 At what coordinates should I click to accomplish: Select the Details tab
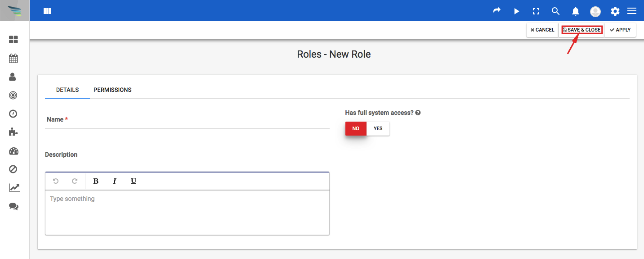pos(67,90)
